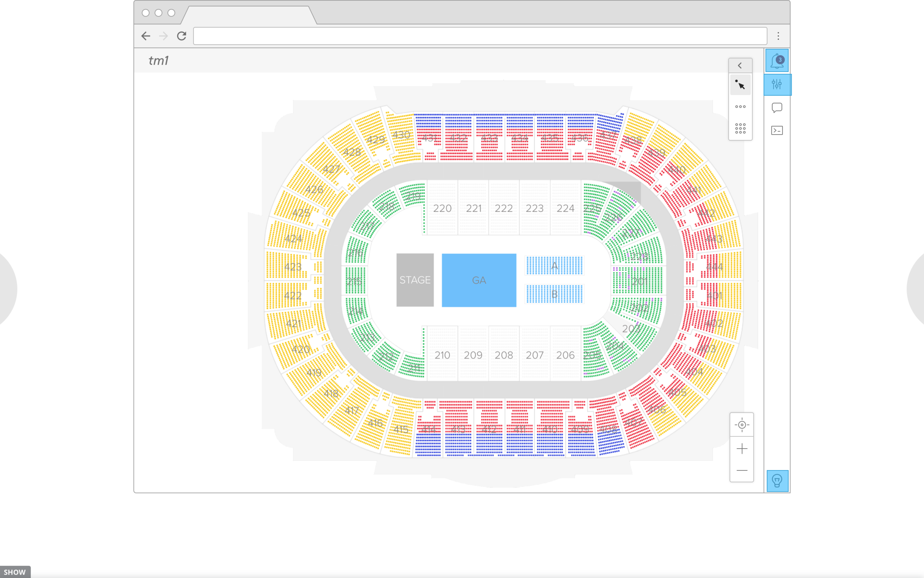Zoom in with the plus button
The height and width of the screenshot is (578, 924).
741,448
